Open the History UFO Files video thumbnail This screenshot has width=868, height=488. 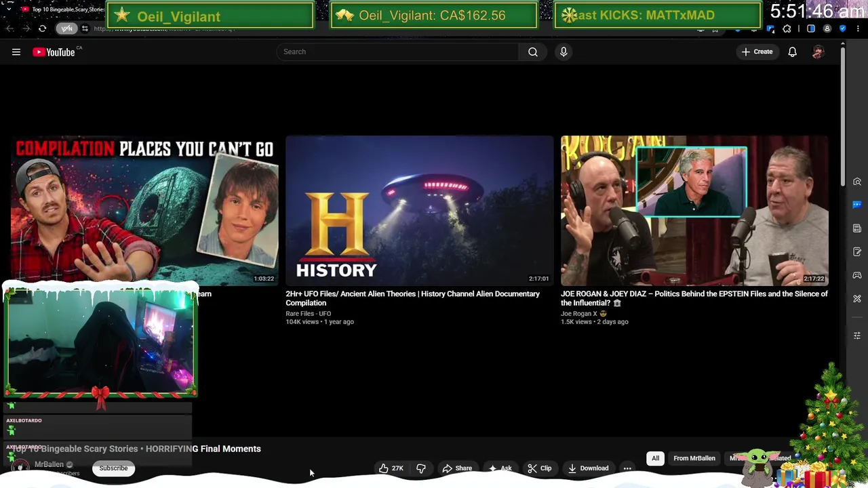point(420,211)
